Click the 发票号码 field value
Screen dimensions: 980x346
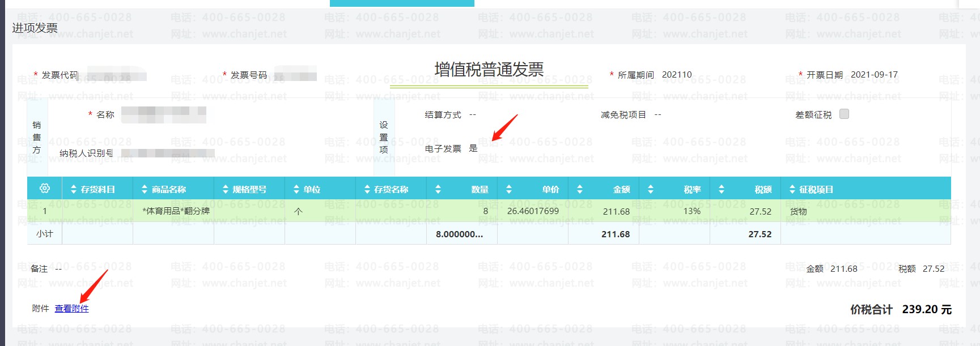coord(295,75)
